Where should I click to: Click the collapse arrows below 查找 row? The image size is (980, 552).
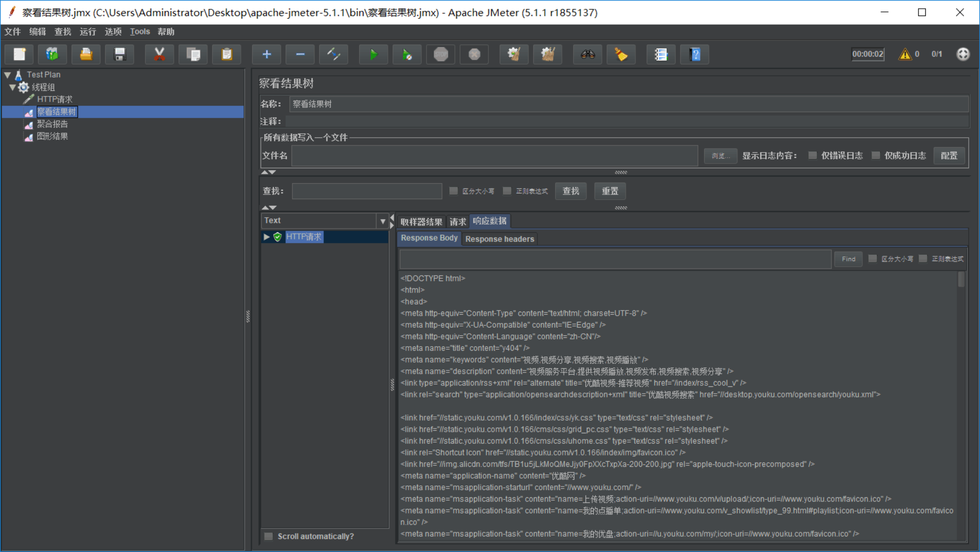coord(269,207)
